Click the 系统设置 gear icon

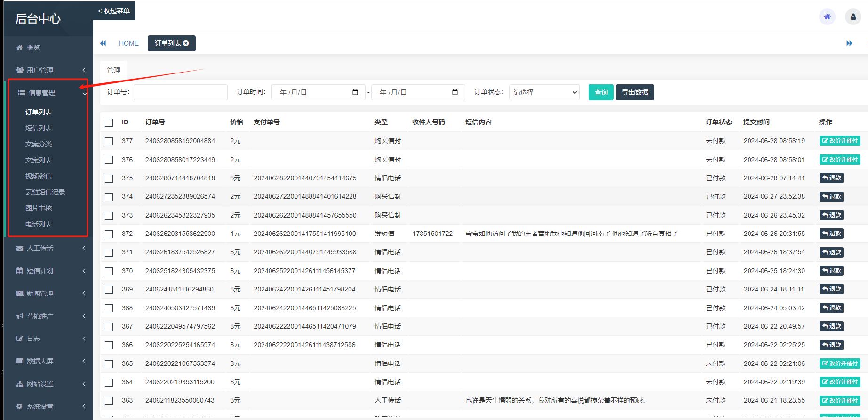click(x=19, y=406)
